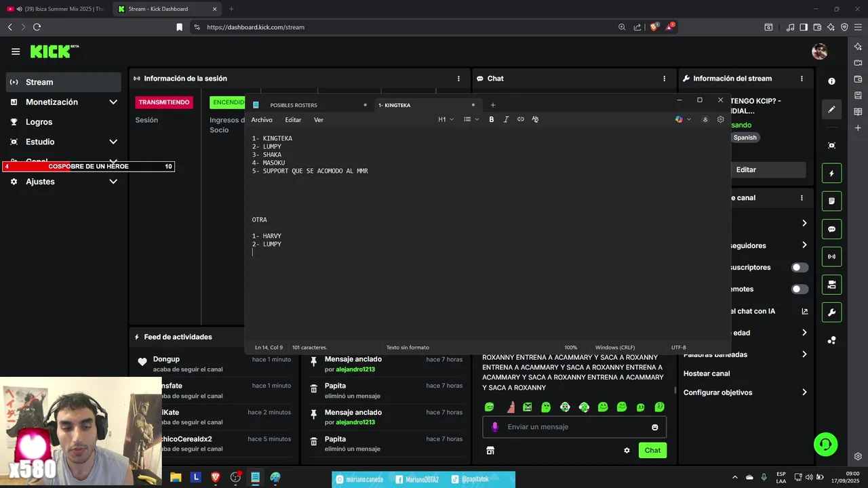Image resolution: width=868 pixels, height=488 pixels.
Task: Click the pencil edit icon in right rail
Action: (x=831, y=109)
